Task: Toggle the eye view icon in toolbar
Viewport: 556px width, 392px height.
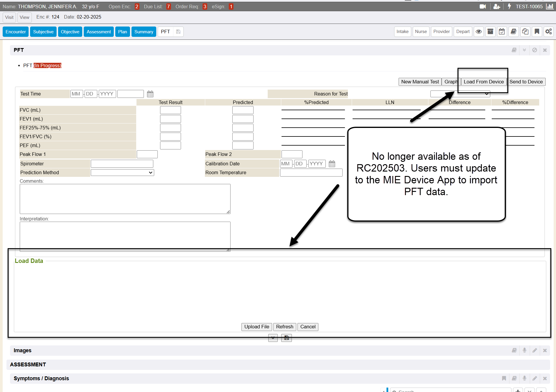Action: (479, 32)
